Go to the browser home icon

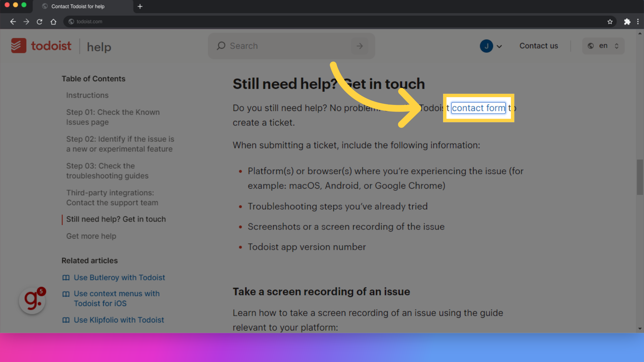[x=53, y=22]
